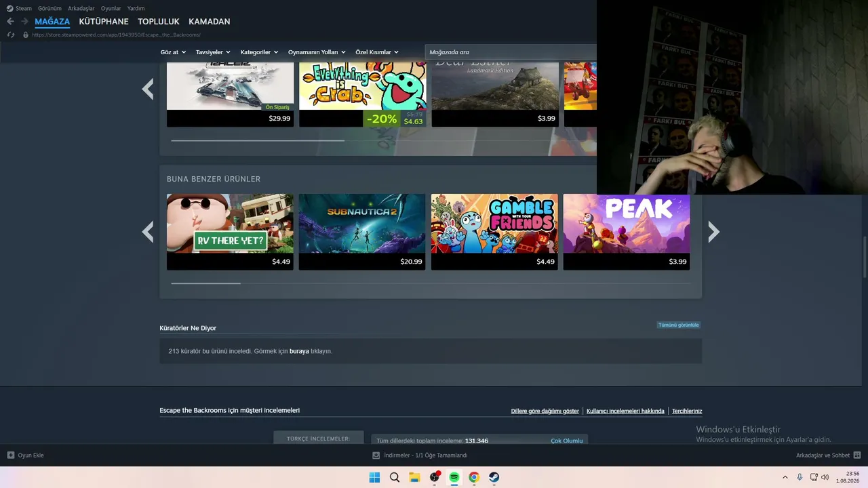Open İndirmeler downloads status text

point(426,455)
